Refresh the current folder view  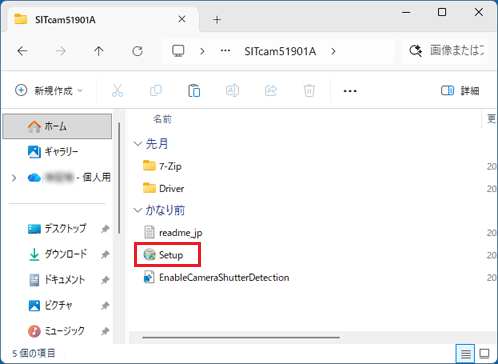(x=137, y=51)
